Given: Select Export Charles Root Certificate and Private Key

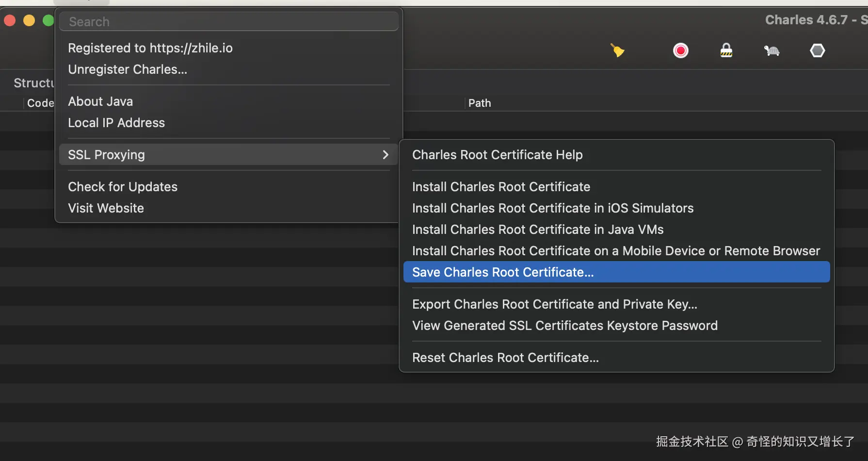Looking at the screenshot, I should (554, 304).
